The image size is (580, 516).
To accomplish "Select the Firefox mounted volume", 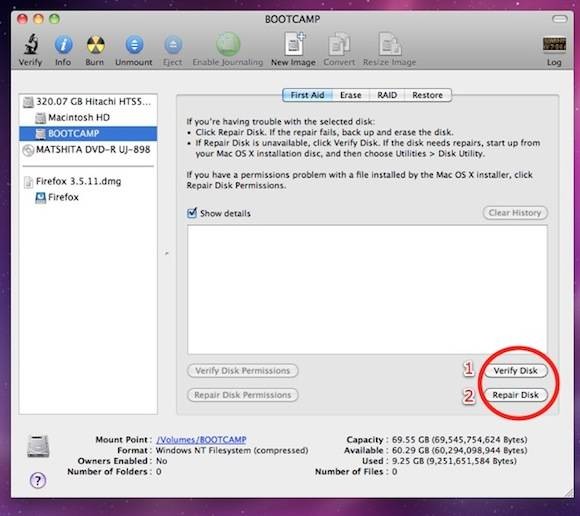I will pyautogui.click(x=88, y=197).
